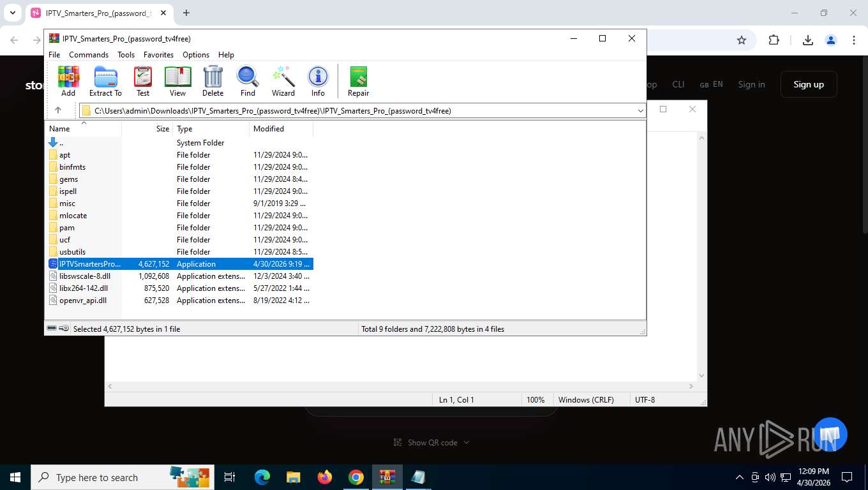Open a new Chrome tab

pyautogui.click(x=186, y=13)
